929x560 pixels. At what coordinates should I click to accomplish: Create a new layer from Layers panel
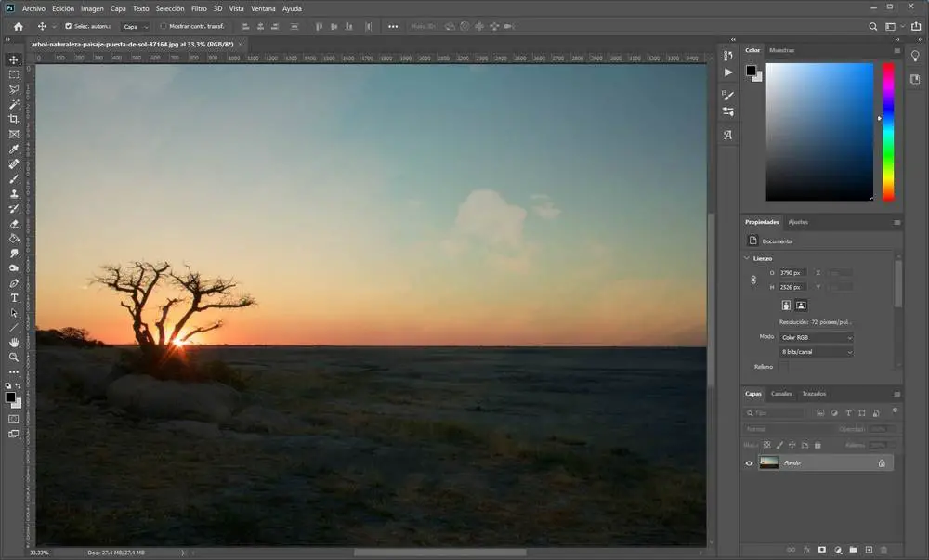pyautogui.click(x=868, y=550)
